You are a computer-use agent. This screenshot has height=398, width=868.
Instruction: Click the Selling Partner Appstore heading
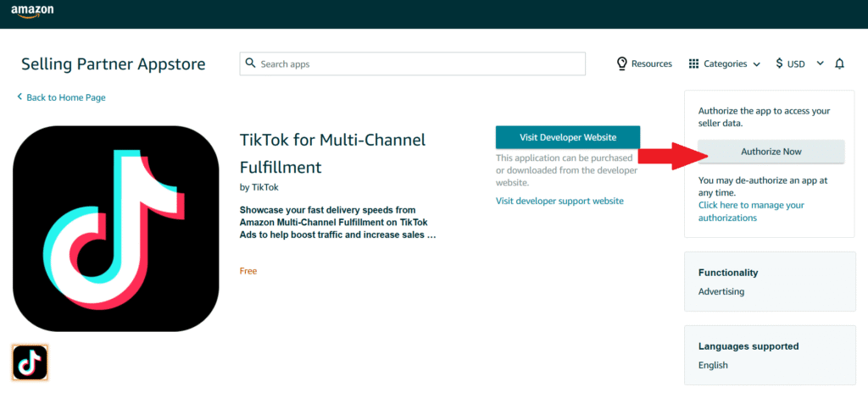tap(113, 64)
